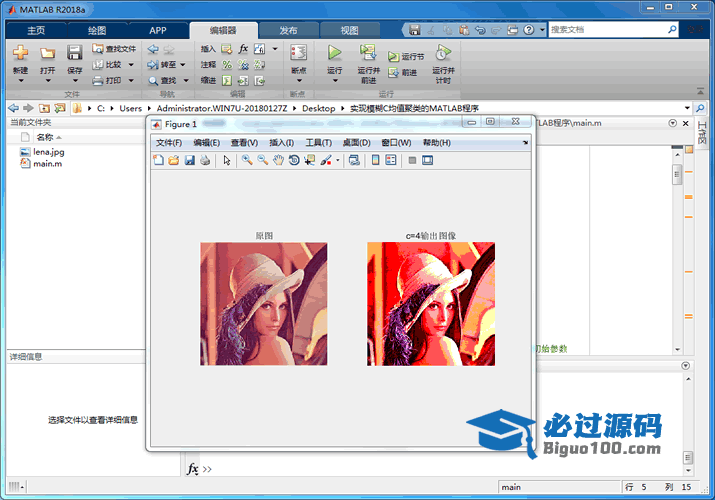The width and height of the screenshot is (715, 500).
Task: Toggle the Edit Plot arrow tool
Action: [227, 160]
